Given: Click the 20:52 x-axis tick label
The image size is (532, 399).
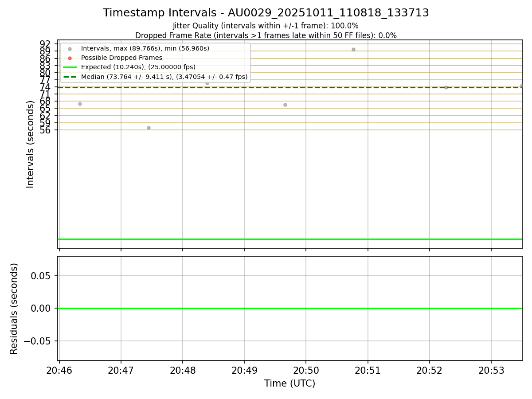Looking at the screenshot, I should [429, 370].
